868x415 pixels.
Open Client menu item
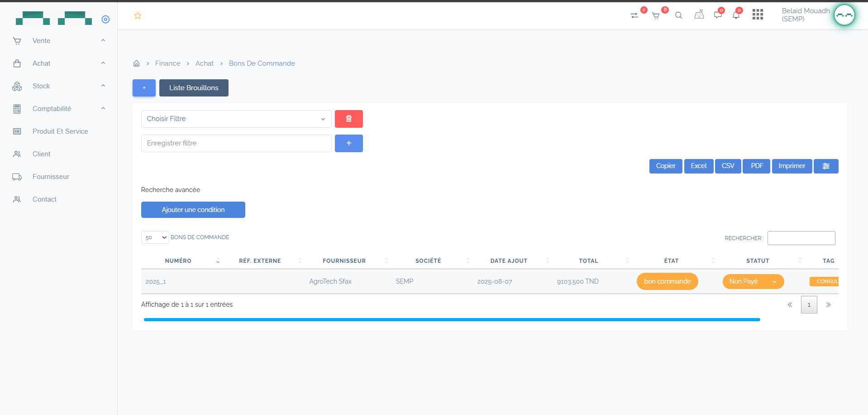[x=41, y=154]
